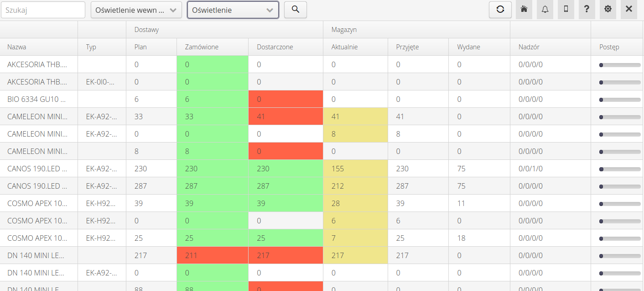Open the notifications bell icon
The width and height of the screenshot is (644, 291).
tap(545, 10)
